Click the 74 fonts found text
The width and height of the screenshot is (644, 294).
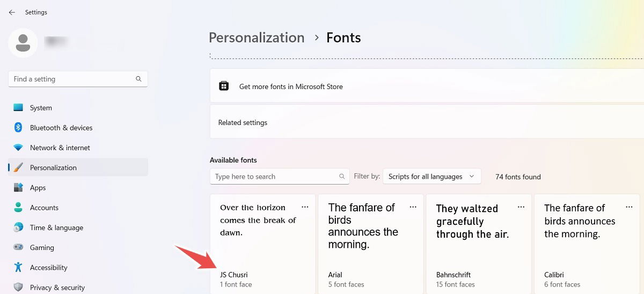(x=518, y=177)
